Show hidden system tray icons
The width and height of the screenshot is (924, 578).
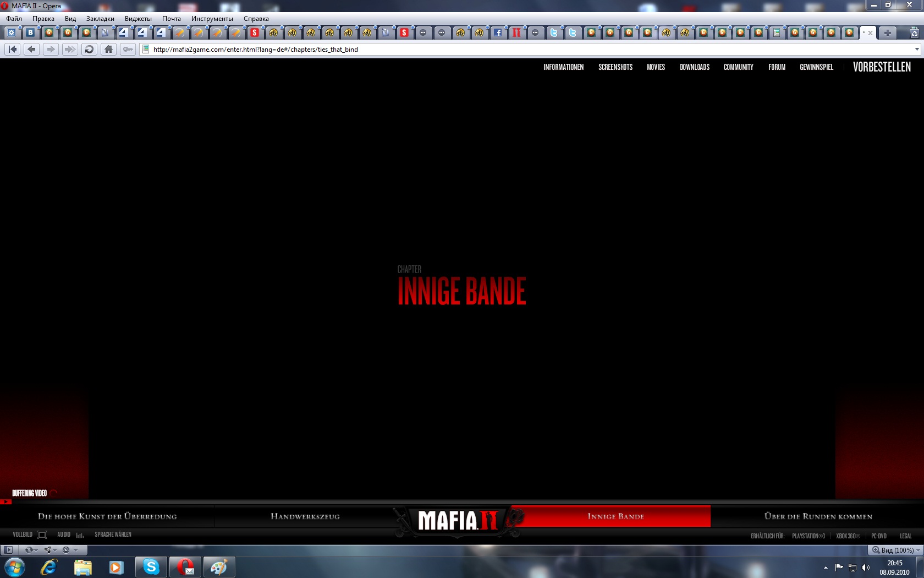click(826, 568)
